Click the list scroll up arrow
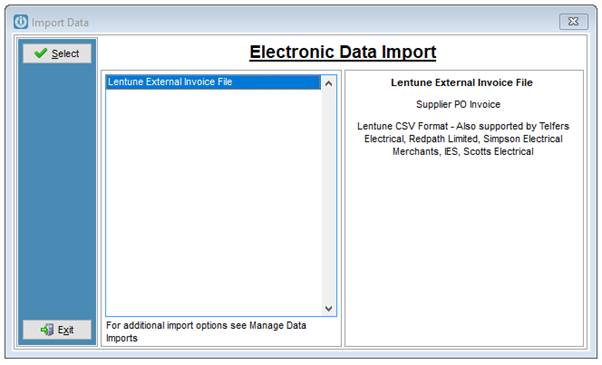The width and height of the screenshot is (602, 365). click(328, 83)
